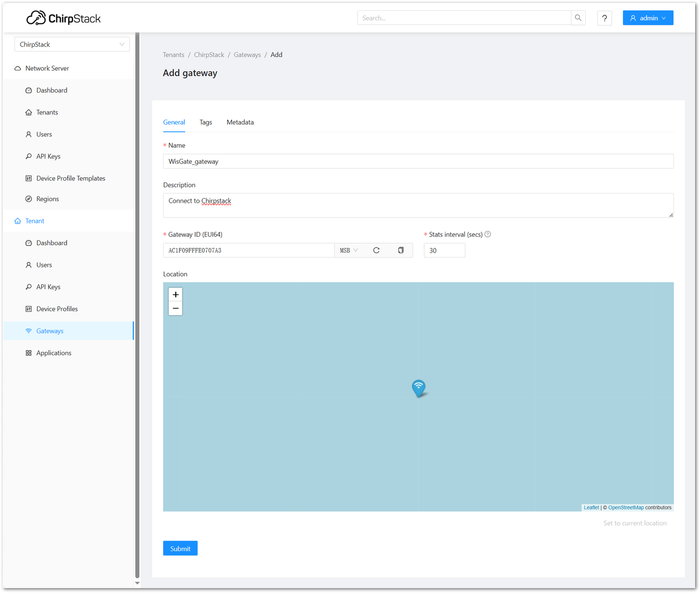Select the gateway marker on the map

(418, 387)
